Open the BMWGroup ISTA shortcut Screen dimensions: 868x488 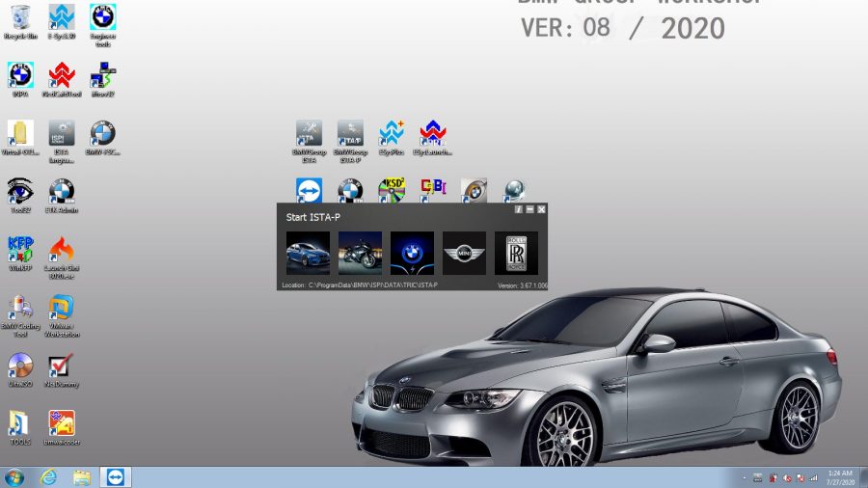(x=309, y=142)
